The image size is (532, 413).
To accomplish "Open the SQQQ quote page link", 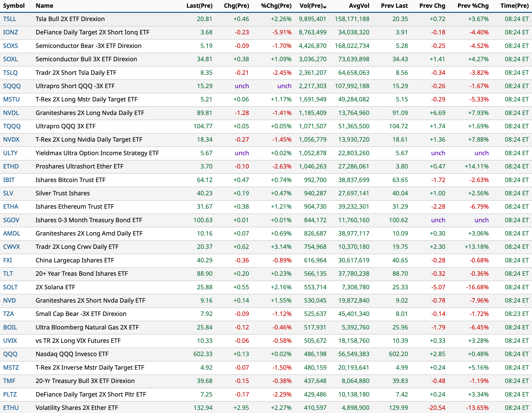I will (x=12, y=86).
